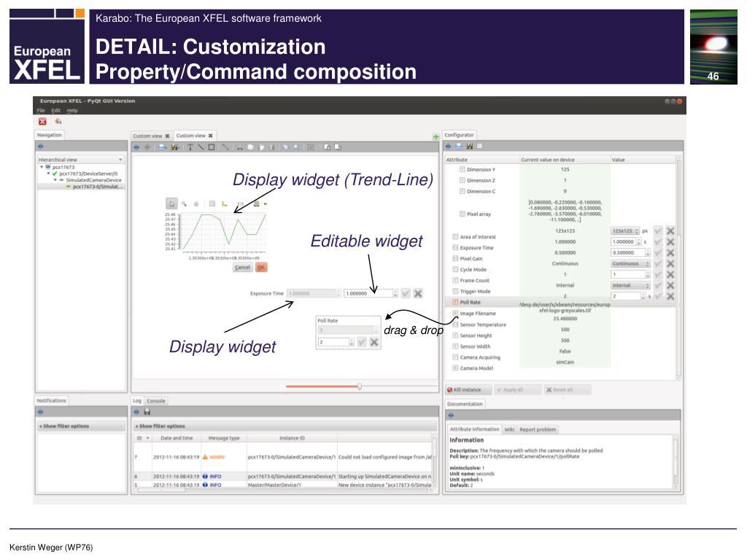This screenshot has height=560, width=747.
Task: Click the WARN log message row
Action: 283,457
